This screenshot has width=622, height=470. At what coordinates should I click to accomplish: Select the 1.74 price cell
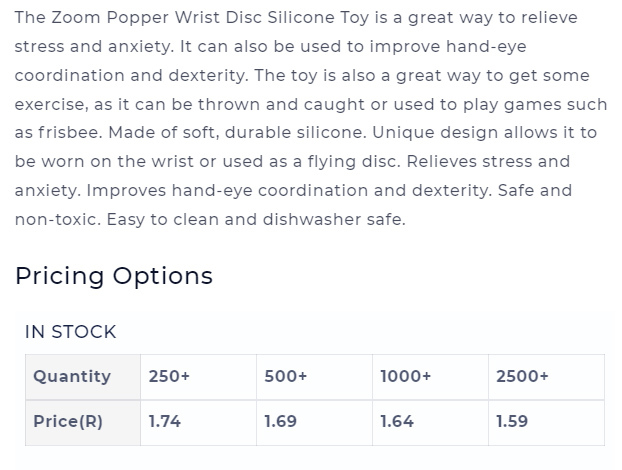point(198,422)
